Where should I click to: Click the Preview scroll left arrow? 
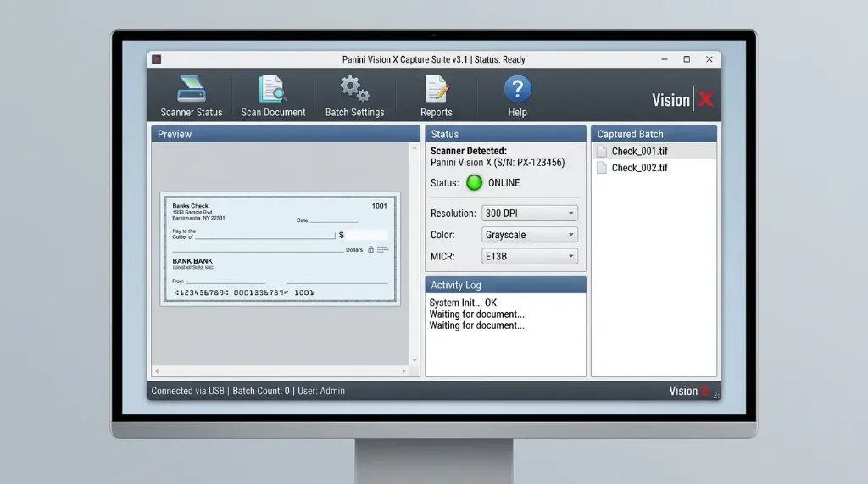tap(157, 371)
